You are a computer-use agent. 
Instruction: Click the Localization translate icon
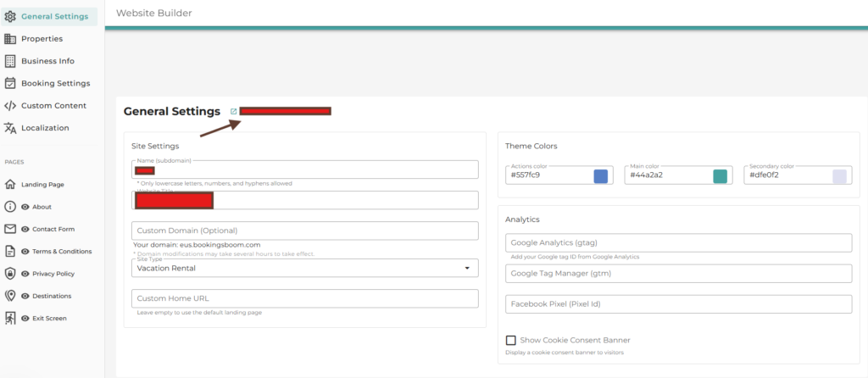tap(10, 128)
